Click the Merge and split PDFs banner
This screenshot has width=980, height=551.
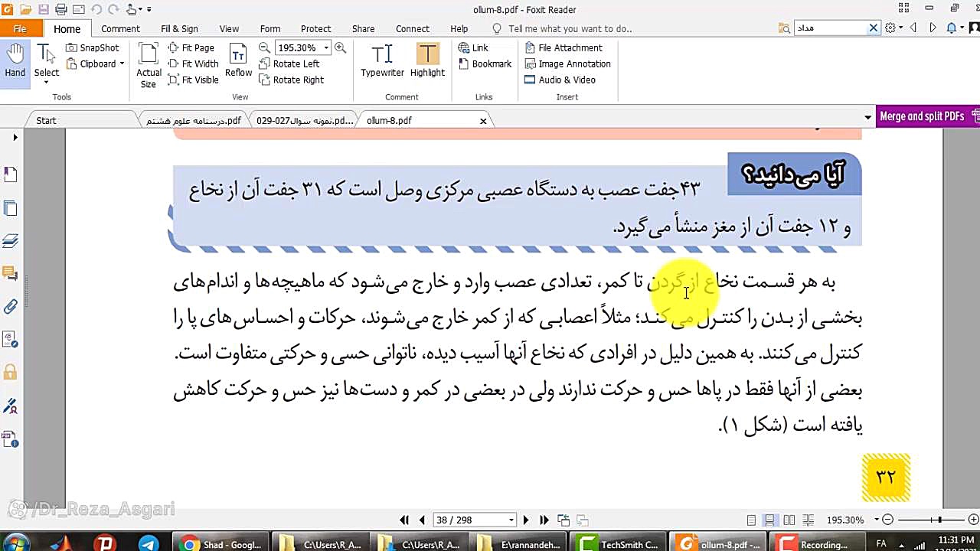[922, 116]
